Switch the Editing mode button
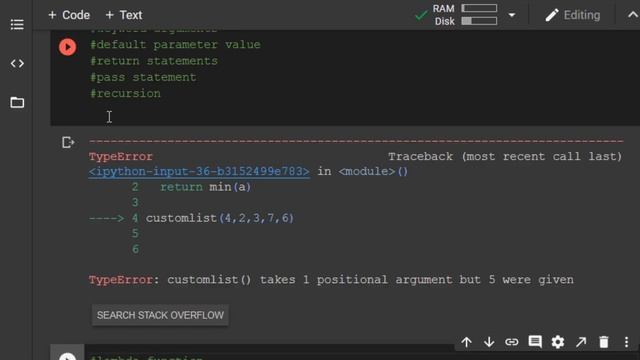640x360 pixels. (x=573, y=15)
